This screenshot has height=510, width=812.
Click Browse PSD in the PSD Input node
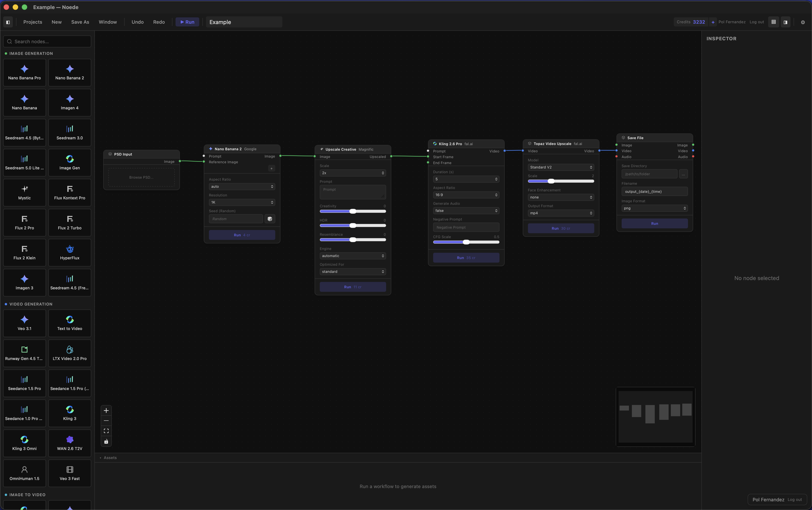(141, 177)
